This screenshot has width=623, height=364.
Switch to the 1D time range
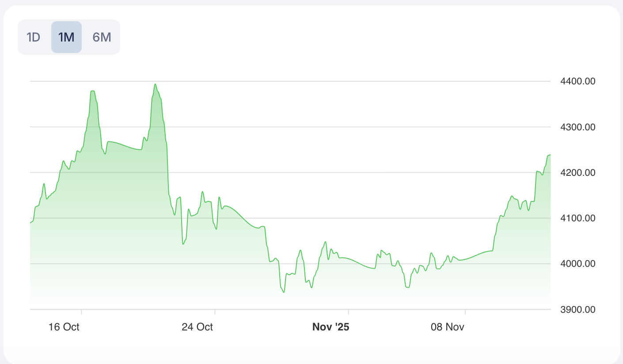click(x=34, y=37)
